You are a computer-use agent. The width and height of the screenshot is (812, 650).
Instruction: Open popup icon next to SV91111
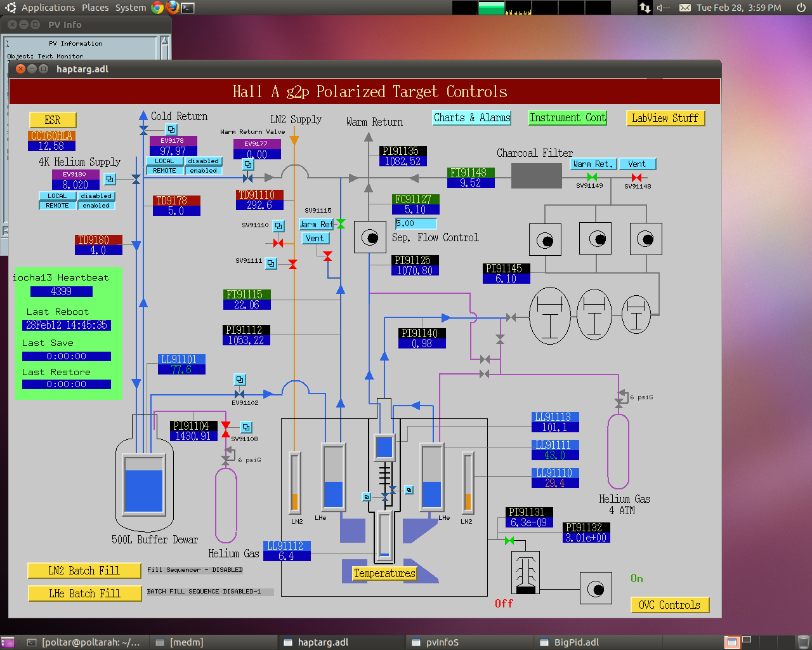coord(271,263)
